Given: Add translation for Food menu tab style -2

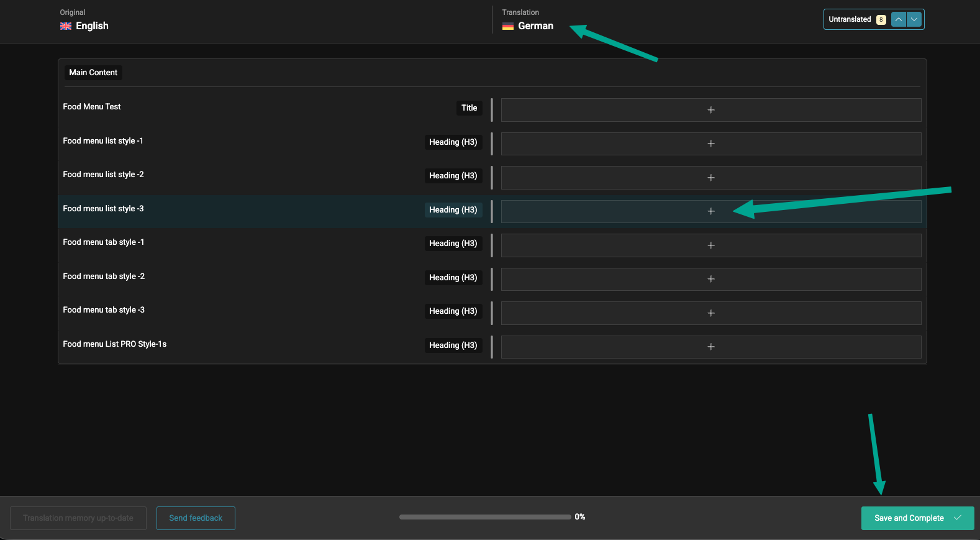Looking at the screenshot, I should tap(711, 279).
